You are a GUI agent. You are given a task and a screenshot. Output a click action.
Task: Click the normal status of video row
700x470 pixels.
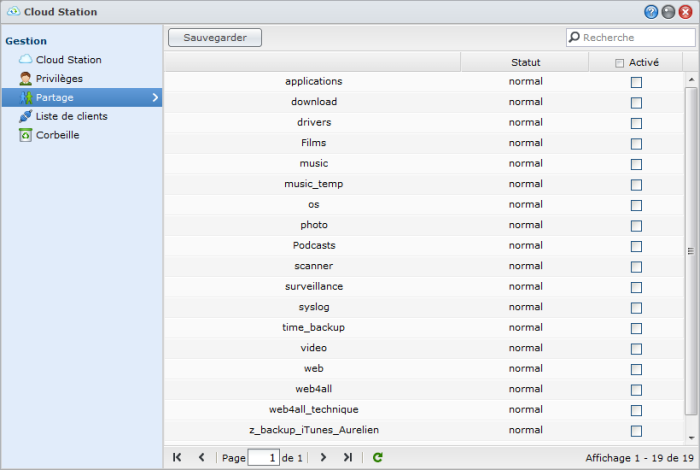click(525, 348)
